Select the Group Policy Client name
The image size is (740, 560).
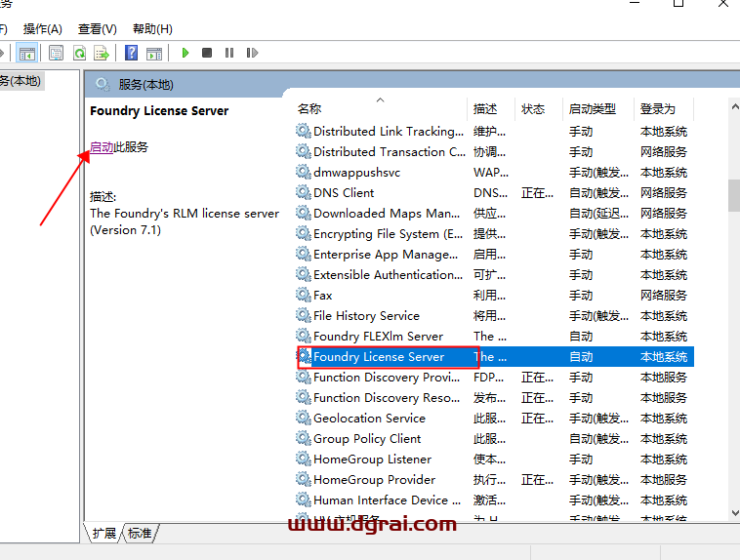coord(367,439)
